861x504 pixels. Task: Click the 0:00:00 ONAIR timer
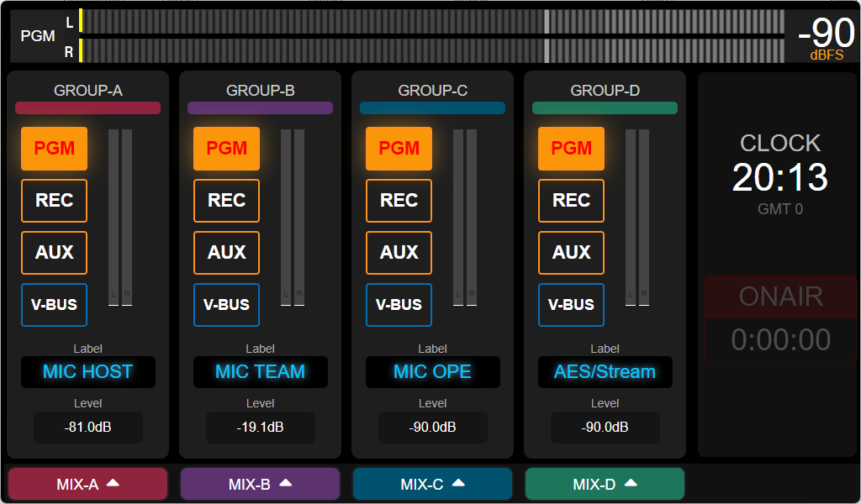click(779, 339)
